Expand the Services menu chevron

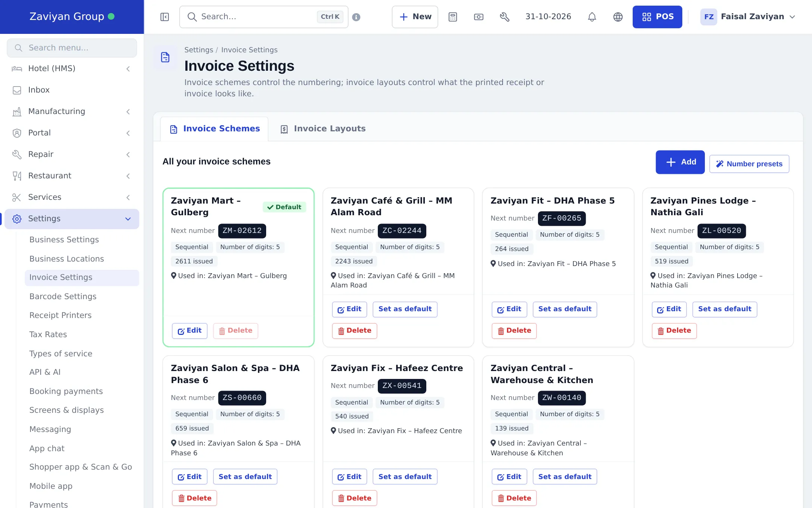click(128, 197)
